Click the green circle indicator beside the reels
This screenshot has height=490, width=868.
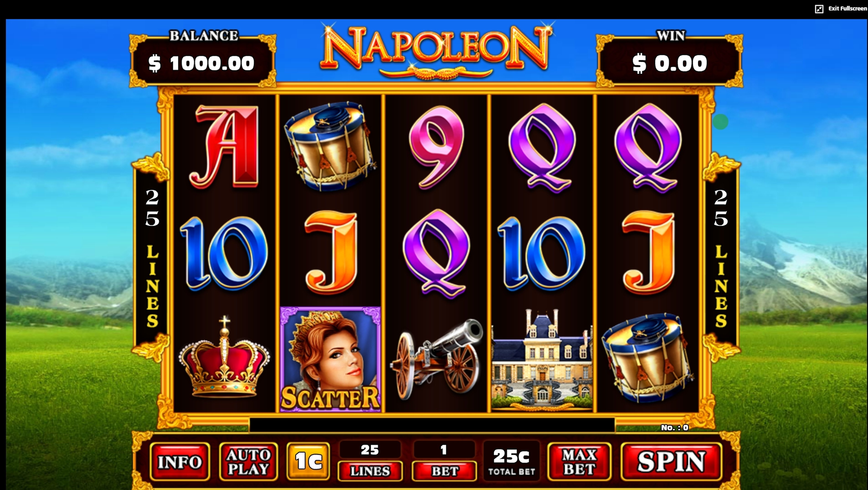(x=720, y=122)
